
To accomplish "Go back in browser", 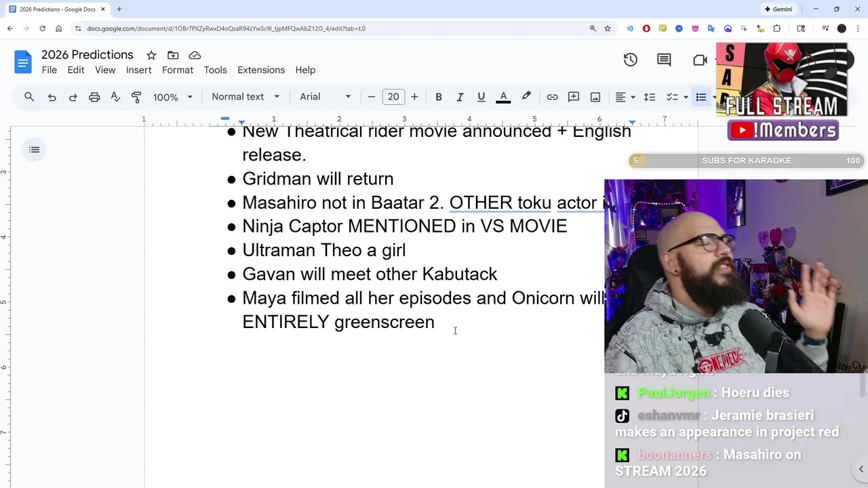I will pyautogui.click(x=9, y=28).
